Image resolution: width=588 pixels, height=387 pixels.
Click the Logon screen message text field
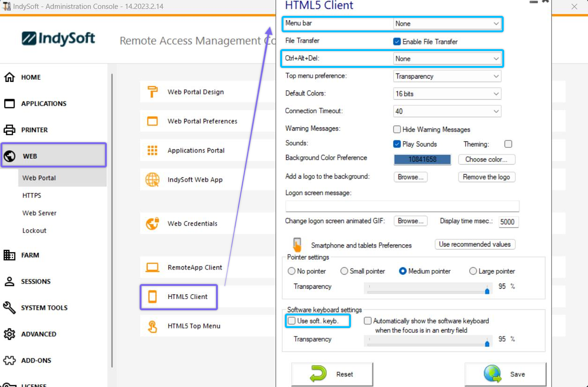click(x=402, y=206)
